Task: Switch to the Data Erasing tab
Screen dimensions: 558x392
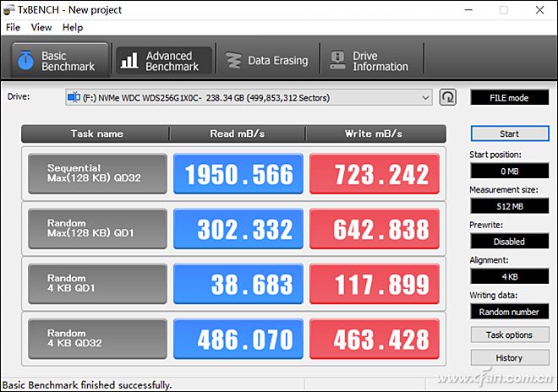Action: tap(268, 61)
